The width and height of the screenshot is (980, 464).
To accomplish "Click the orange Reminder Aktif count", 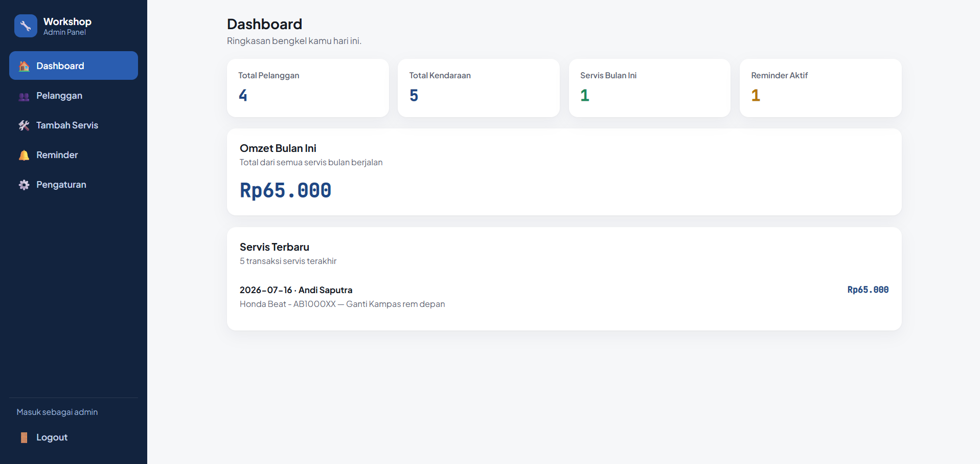I will click(756, 95).
